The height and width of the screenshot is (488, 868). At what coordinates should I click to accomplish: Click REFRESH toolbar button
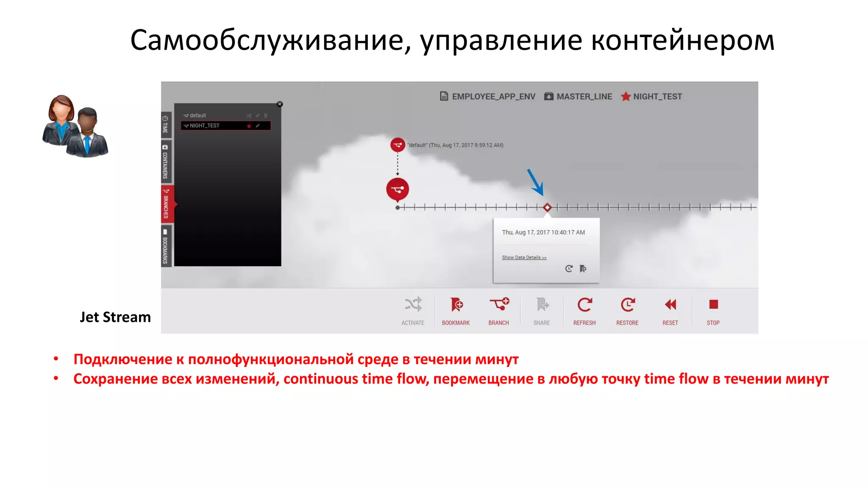click(x=584, y=311)
